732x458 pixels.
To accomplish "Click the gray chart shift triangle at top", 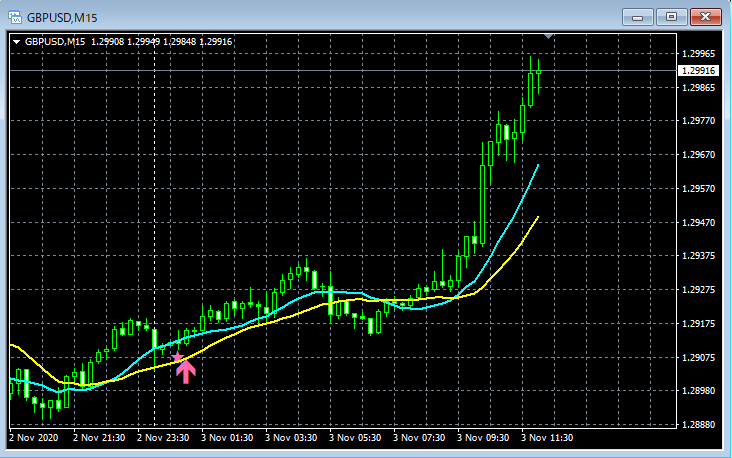I will click(x=549, y=36).
